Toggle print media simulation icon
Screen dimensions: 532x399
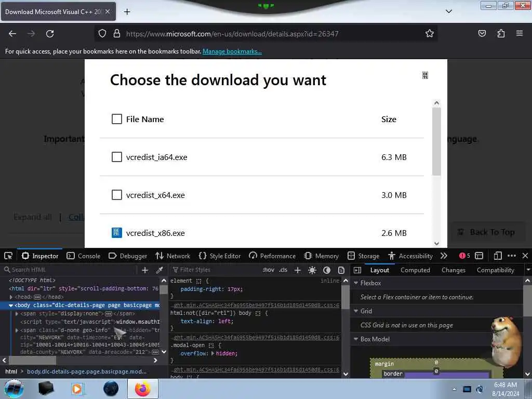click(341, 270)
